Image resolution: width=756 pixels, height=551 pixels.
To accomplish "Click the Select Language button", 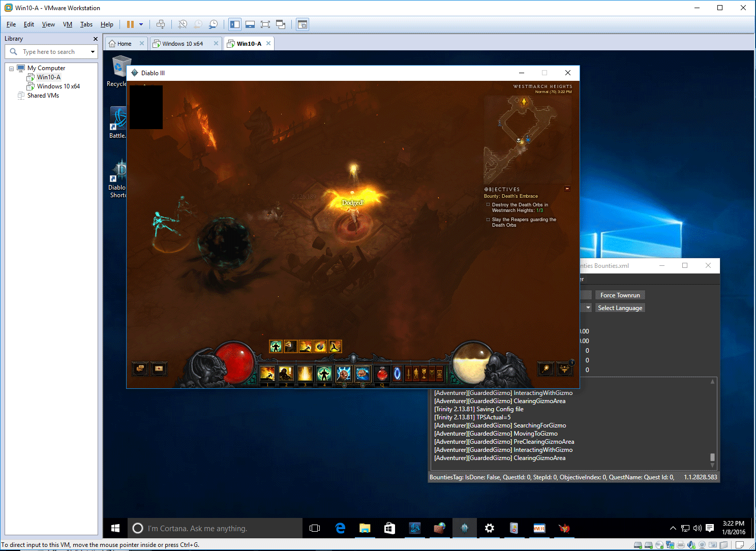I will pos(620,308).
